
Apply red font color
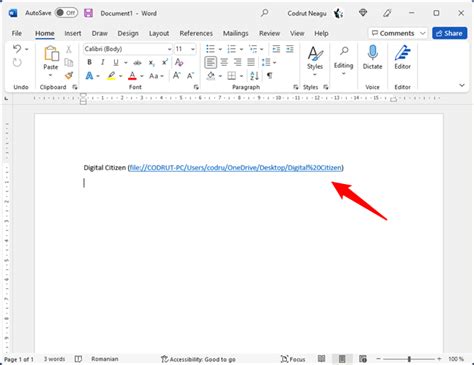click(132, 76)
